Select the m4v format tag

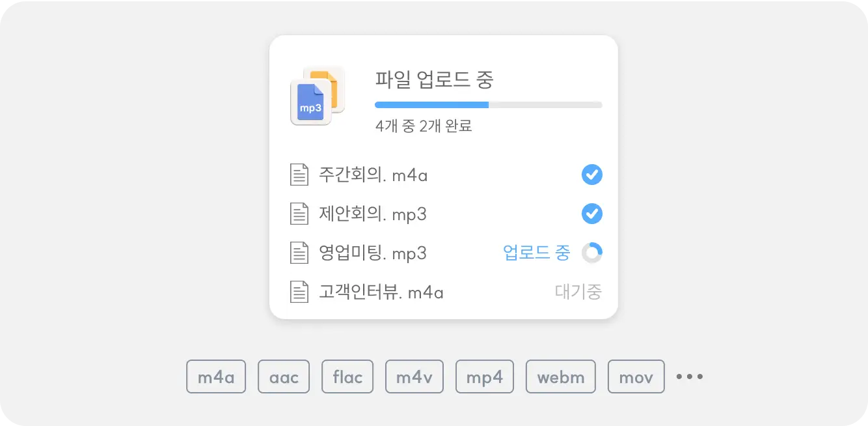click(x=414, y=376)
